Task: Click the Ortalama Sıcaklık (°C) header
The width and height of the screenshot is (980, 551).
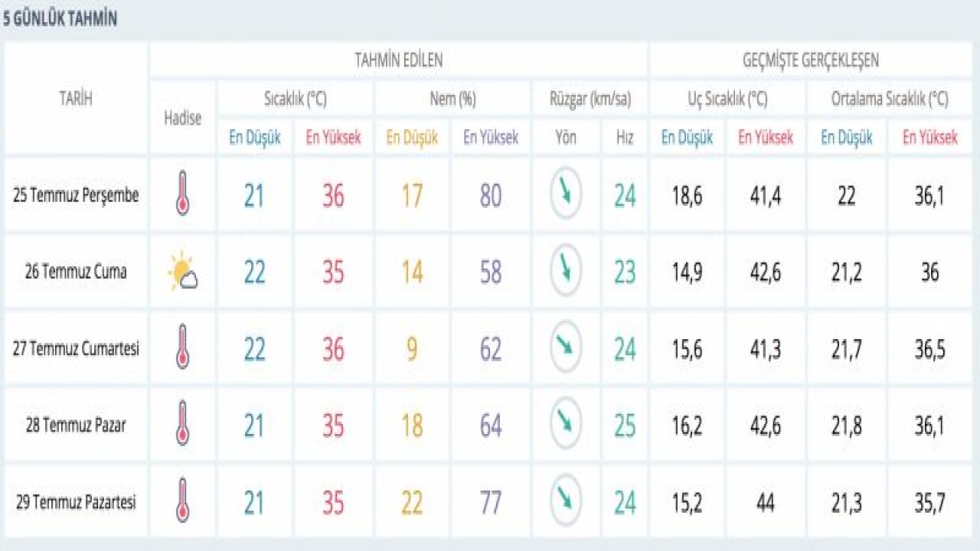Action: 890,99
